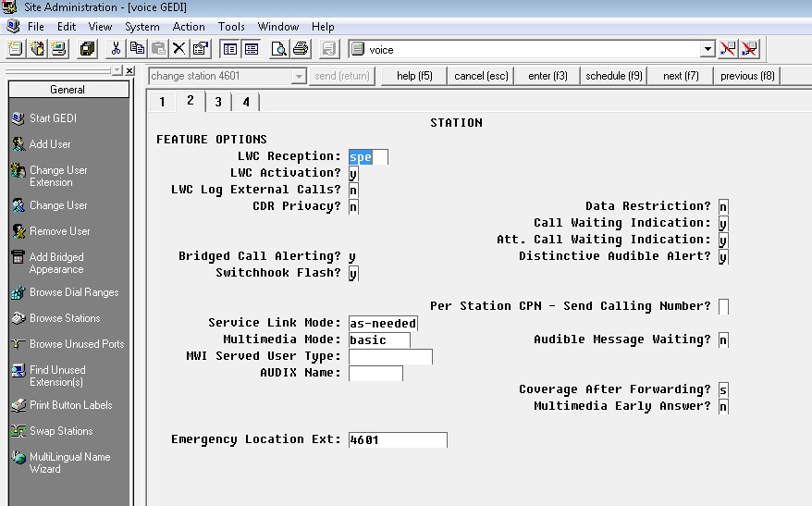Viewport: 812px width, 506px height.
Task: Click the Delete X icon in the toolbar
Action: [179, 49]
